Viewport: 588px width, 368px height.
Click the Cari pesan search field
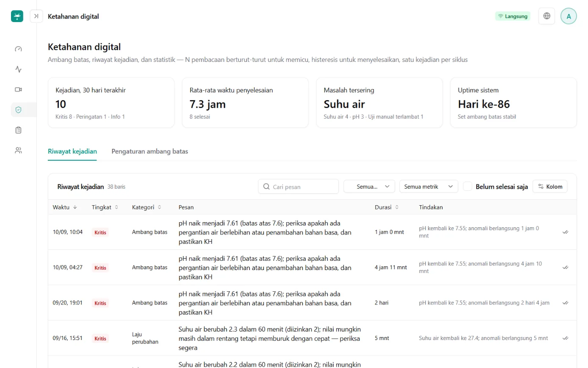pyautogui.click(x=298, y=187)
